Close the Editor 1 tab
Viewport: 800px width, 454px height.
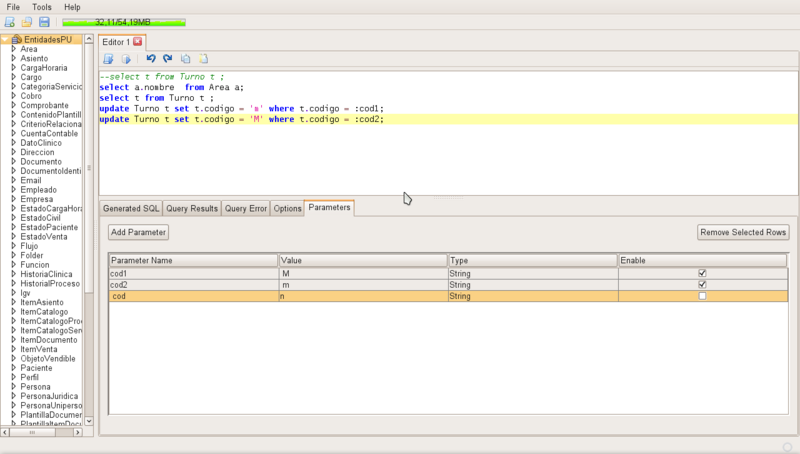click(x=138, y=42)
